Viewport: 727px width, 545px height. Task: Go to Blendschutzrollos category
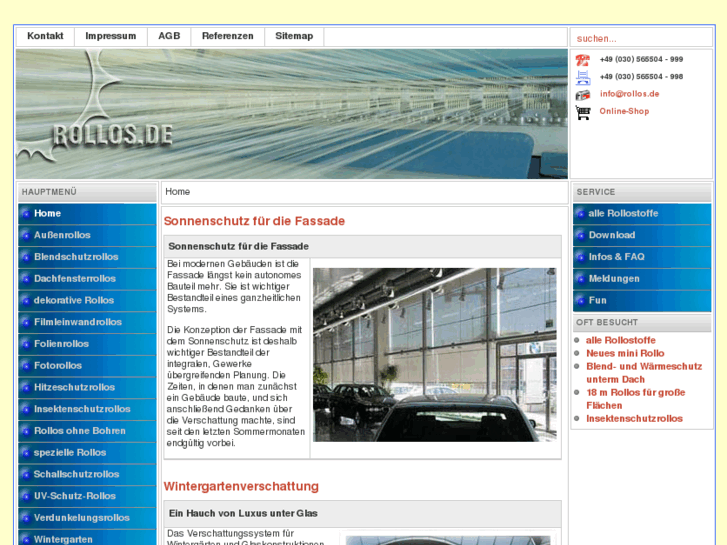[87, 257]
